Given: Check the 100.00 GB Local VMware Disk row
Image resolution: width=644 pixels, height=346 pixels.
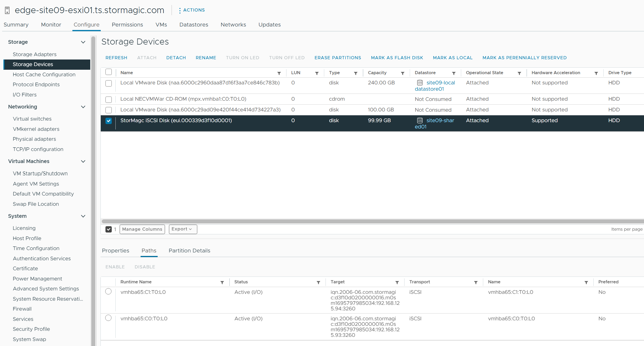Looking at the screenshot, I should (x=109, y=110).
